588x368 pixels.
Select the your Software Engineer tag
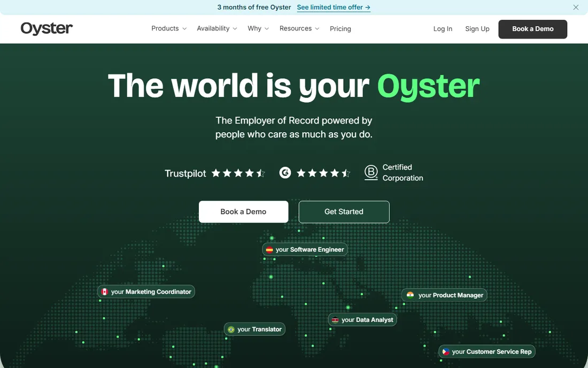[x=305, y=249]
